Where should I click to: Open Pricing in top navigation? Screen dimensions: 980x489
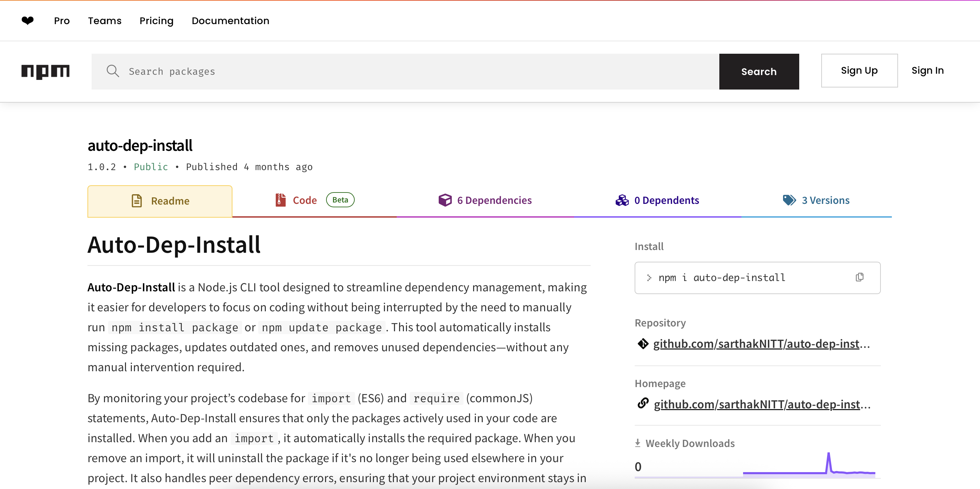point(156,21)
